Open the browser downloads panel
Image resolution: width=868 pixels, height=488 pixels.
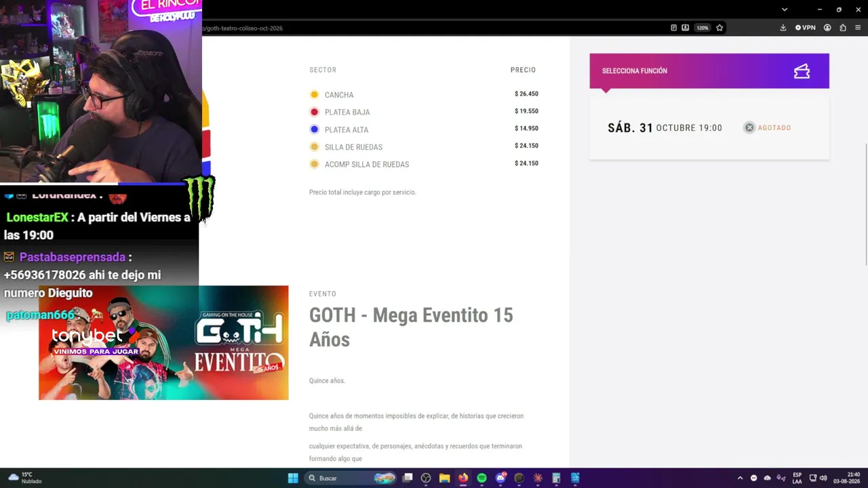[783, 28]
